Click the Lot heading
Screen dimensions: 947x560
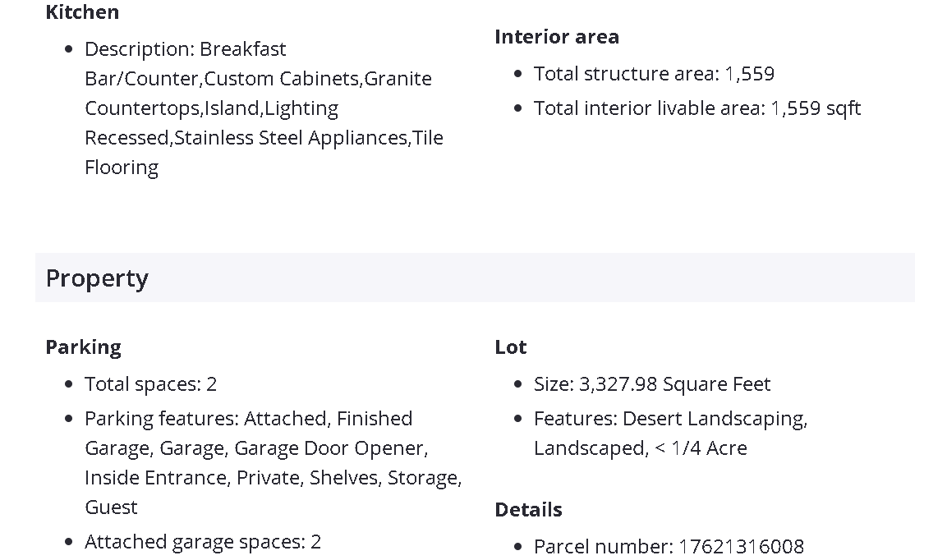pos(510,347)
